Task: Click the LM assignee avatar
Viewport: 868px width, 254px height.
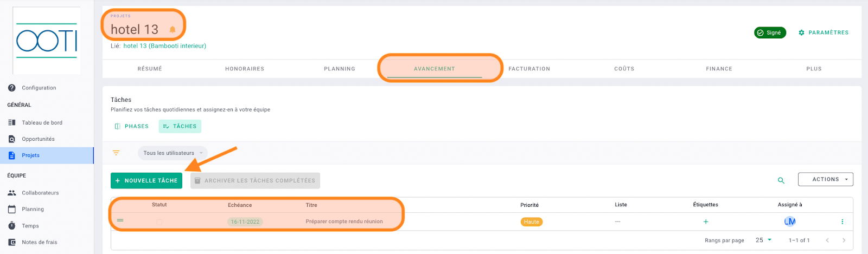Action: click(x=790, y=222)
